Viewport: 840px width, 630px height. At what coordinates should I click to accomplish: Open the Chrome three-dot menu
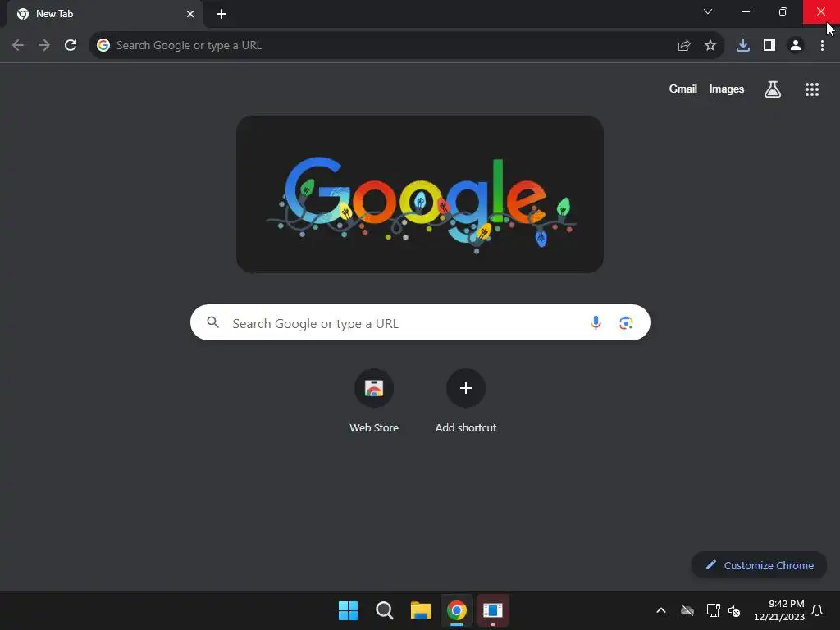822,46
